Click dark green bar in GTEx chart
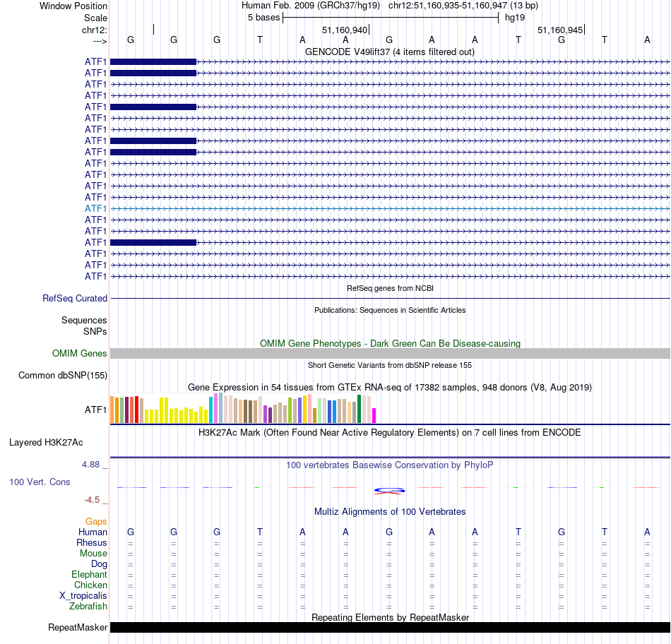Viewport: 671px width, 644px height. point(359,409)
